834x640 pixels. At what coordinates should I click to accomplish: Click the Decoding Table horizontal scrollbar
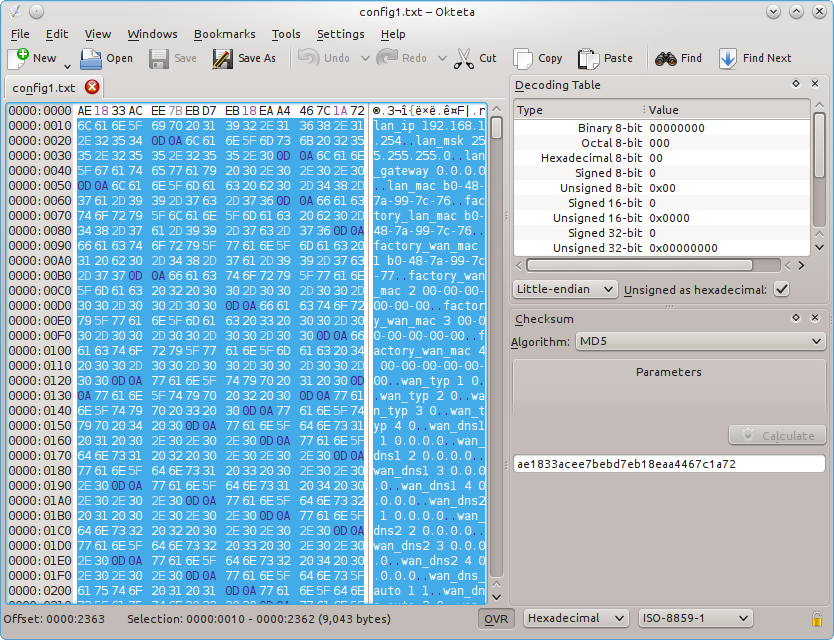(639, 265)
